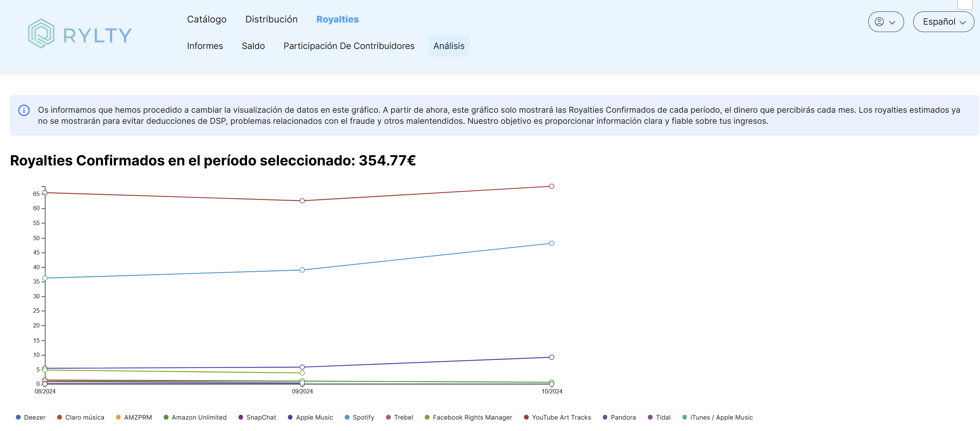980x431 pixels.
Task: Click Spotify data point at 10/2024
Action: click(x=552, y=243)
